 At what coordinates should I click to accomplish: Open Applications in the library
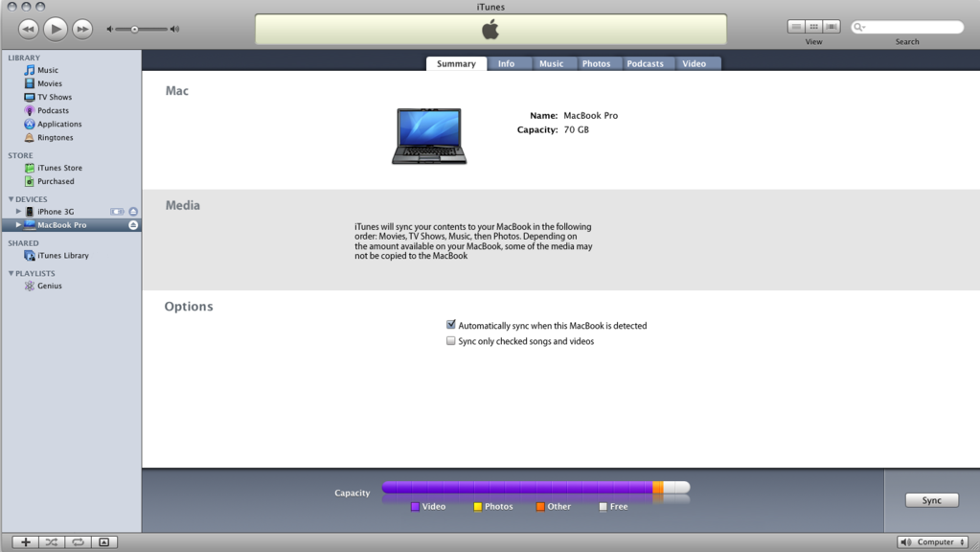(x=59, y=124)
